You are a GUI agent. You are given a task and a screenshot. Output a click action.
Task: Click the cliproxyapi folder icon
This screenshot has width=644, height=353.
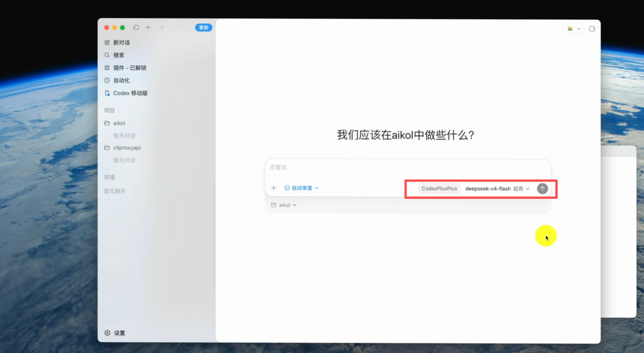click(107, 148)
